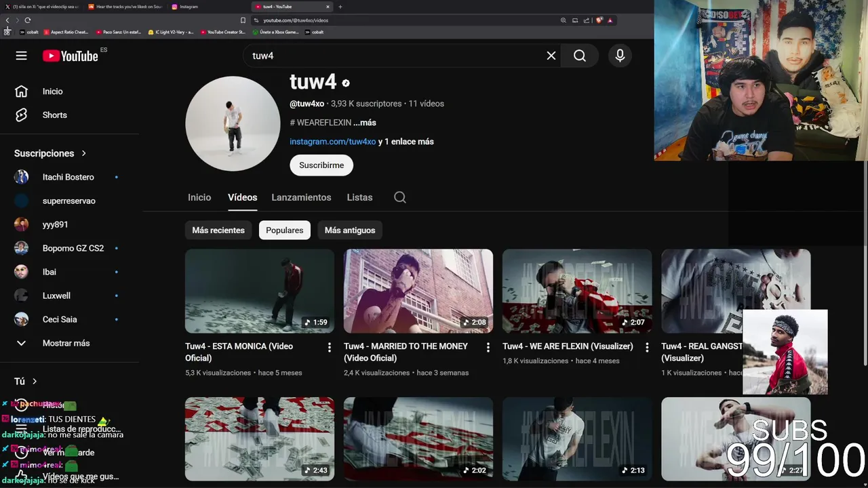Open options menu for MARRIED TO THE MONEY video
This screenshot has height=488, width=868.
(x=488, y=347)
